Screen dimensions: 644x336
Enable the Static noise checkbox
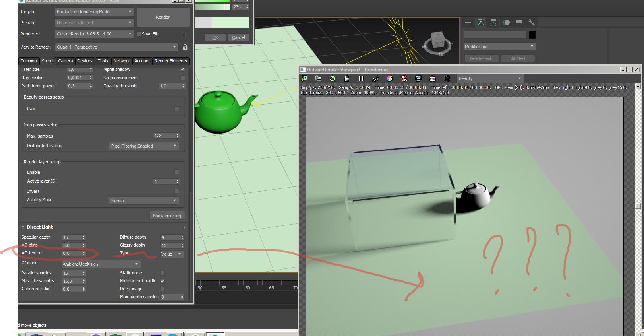pyautogui.click(x=162, y=273)
